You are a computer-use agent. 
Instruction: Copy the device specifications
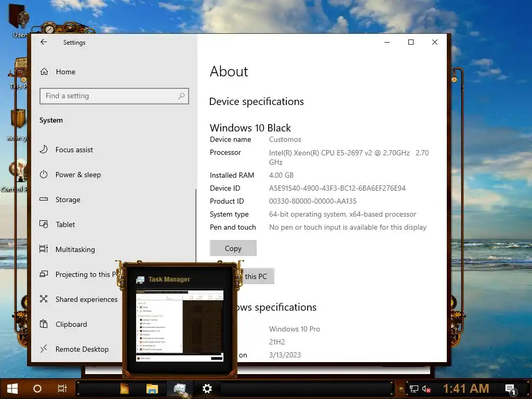(x=233, y=248)
